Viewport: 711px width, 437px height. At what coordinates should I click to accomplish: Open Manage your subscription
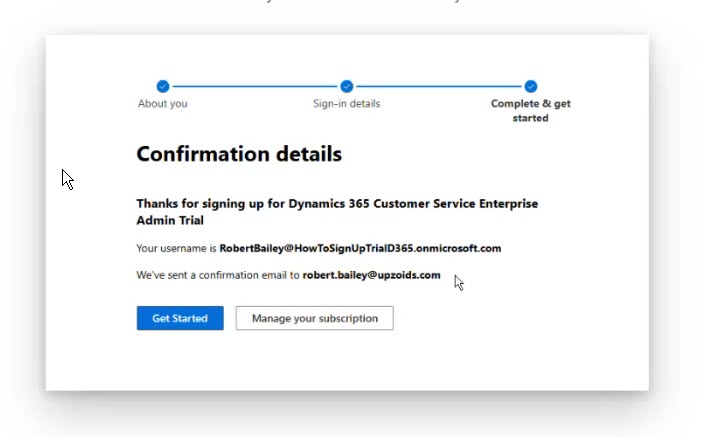point(314,318)
